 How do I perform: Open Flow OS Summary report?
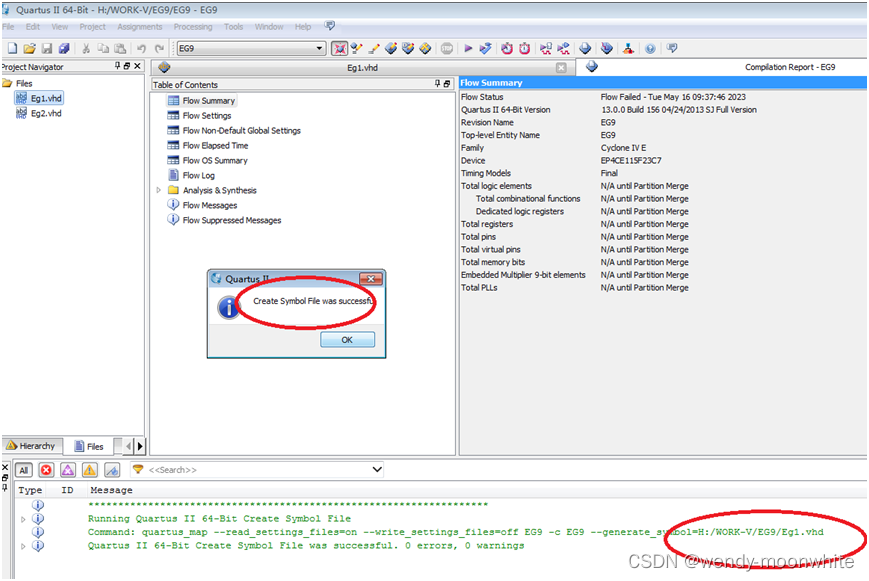pos(208,160)
